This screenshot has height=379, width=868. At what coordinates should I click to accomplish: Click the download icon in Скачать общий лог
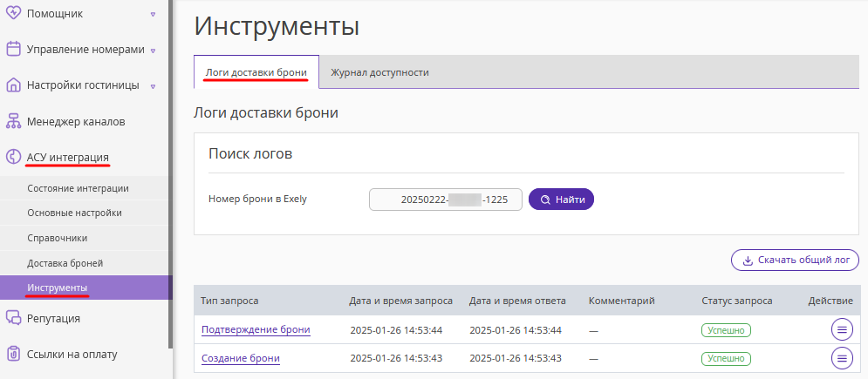click(x=748, y=261)
